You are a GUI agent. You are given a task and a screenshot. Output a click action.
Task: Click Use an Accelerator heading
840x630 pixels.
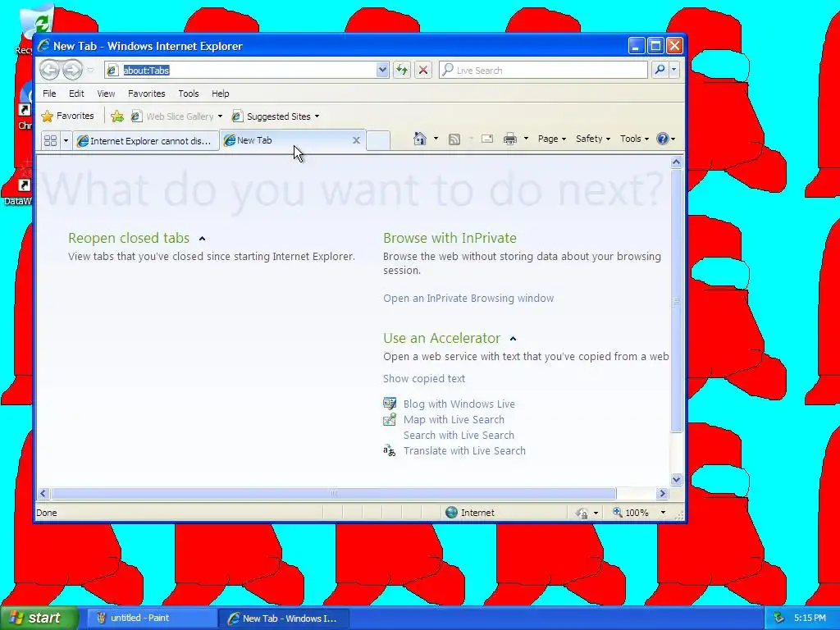point(442,338)
